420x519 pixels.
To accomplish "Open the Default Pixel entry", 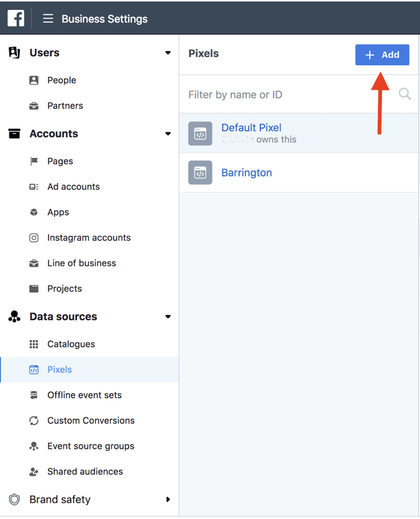I will click(251, 127).
